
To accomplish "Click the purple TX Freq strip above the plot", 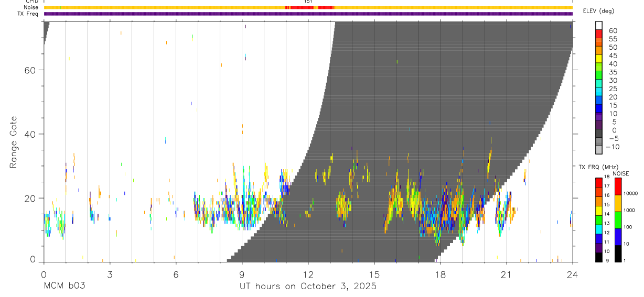I will tap(308, 14).
